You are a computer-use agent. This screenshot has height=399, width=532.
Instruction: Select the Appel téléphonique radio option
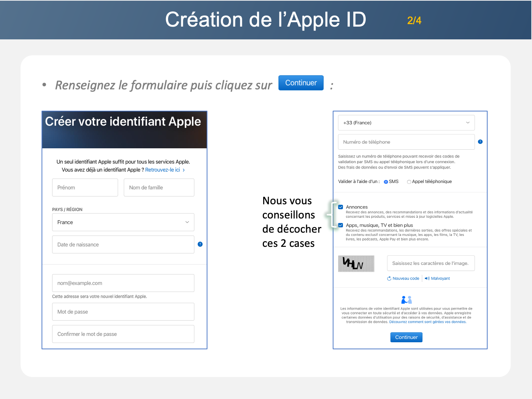pos(409,182)
